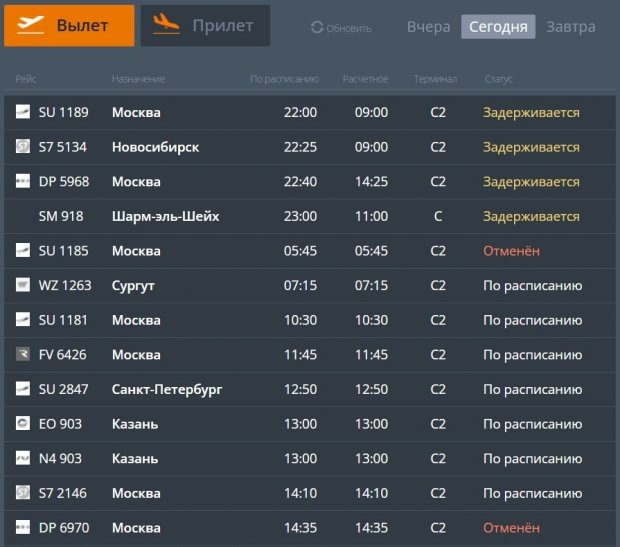
Task: Click the airline logo beside SU 1185
Action: pos(23,250)
